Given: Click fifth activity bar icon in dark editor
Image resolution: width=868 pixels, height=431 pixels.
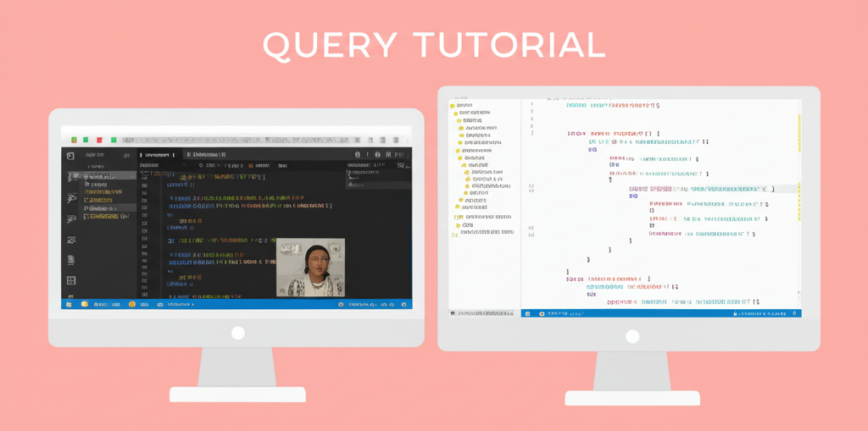Looking at the screenshot, I should tap(71, 240).
